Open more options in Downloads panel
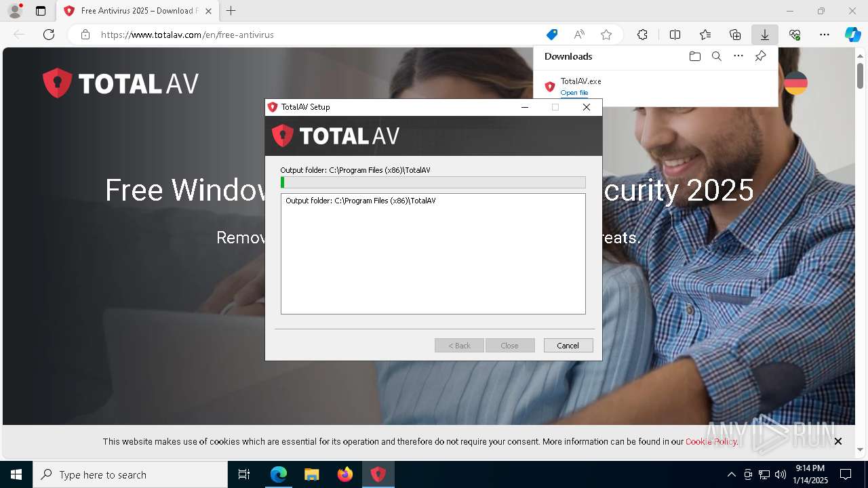Screen dimensions: 868x488 coord(738,56)
